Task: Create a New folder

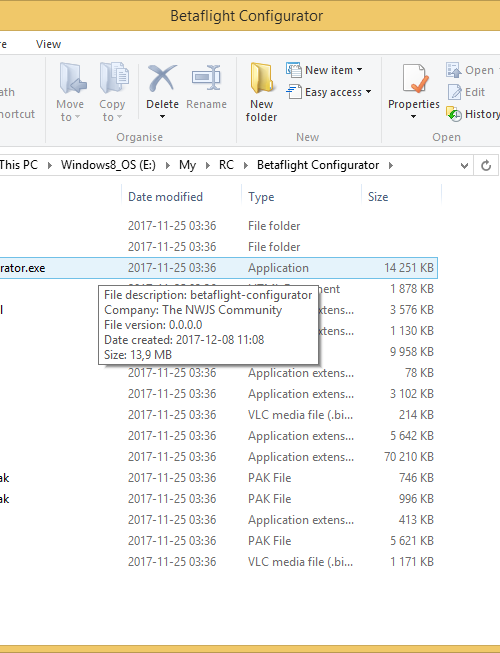Action: tap(261, 92)
